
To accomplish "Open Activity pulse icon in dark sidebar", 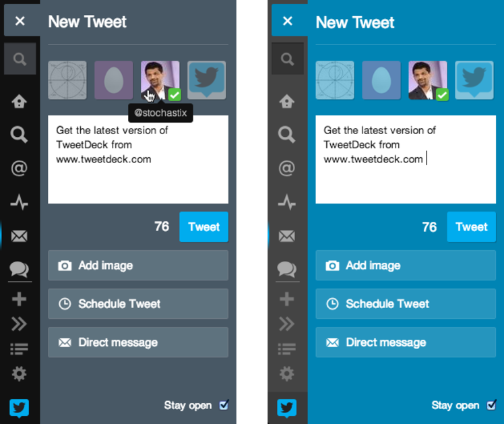I will pos(20,202).
